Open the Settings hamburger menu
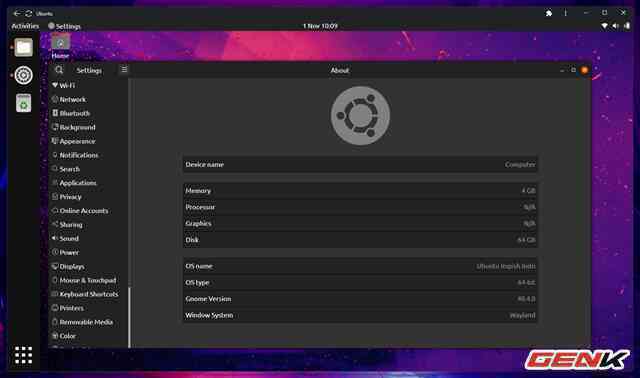 pos(124,70)
